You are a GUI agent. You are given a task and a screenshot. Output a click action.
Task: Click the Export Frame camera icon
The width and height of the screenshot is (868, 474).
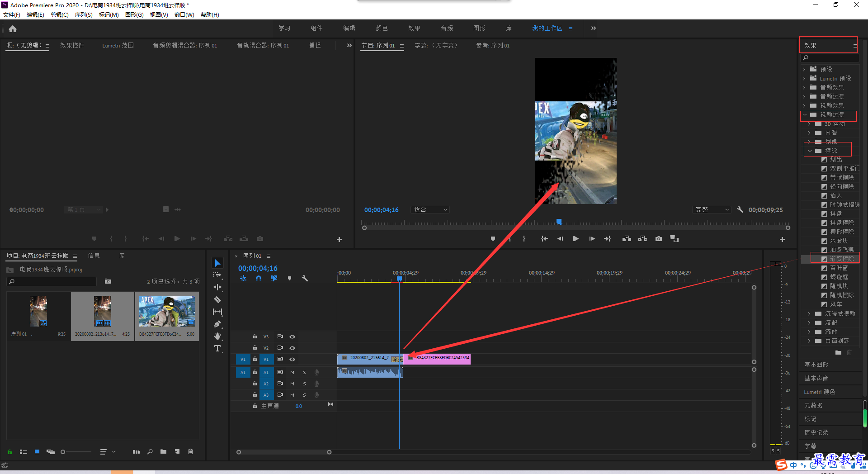pos(659,239)
